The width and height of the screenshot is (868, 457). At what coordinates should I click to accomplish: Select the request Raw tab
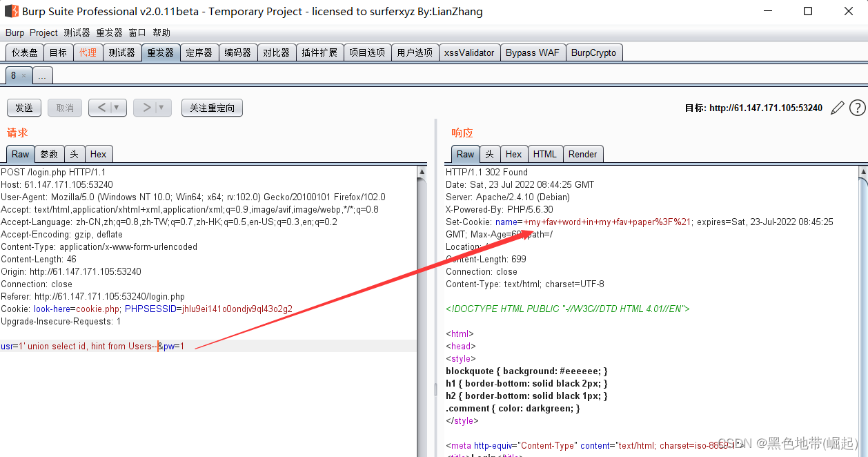coord(21,154)
